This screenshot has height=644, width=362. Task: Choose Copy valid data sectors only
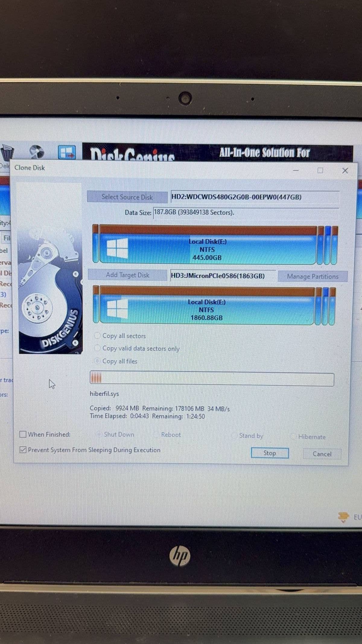(x=138, y=348)
